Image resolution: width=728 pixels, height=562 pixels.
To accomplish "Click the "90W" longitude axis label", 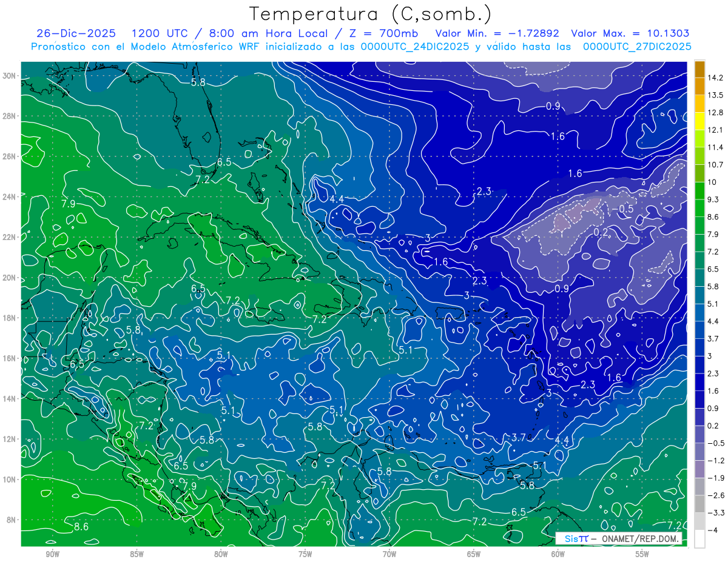I will click(x=53, y=555).
